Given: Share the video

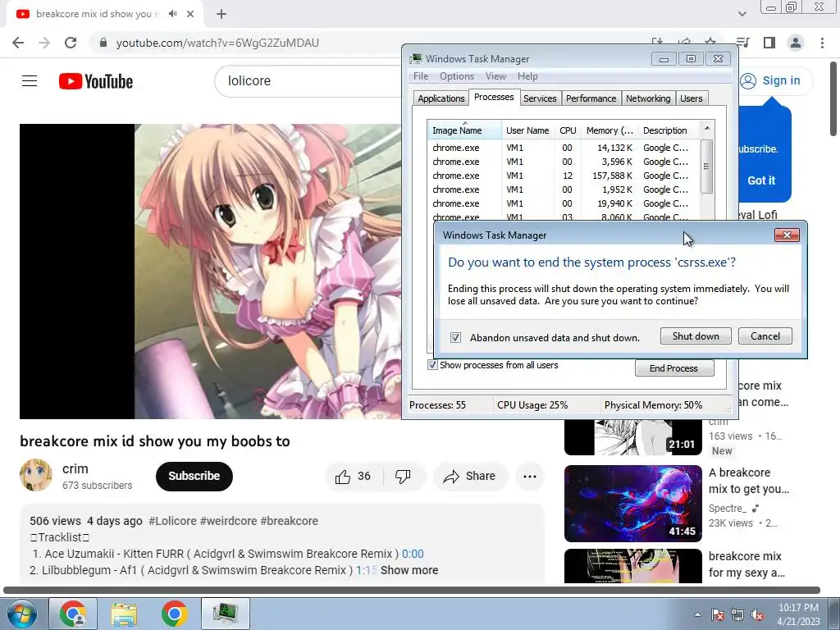Looking at the screenshot, I should click(x=470, y=477).
